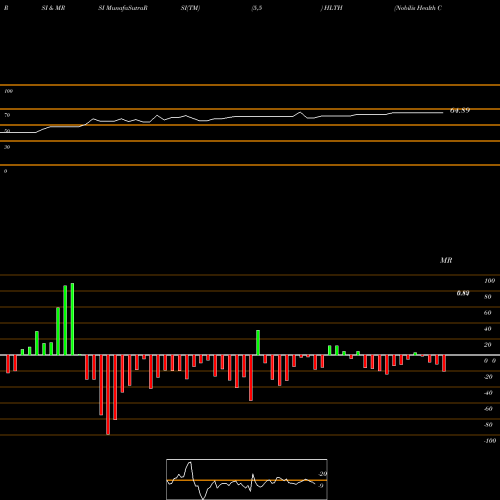The width and height of the screenshot is (500, 500).
Task: Click the 'SI(TM)' header label
Action: (190, 8)
